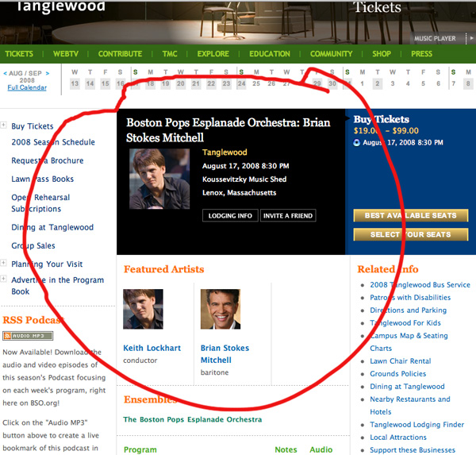Click Brian Stokes Mitchell's featured artist photo
This screenshot has width=476, height=455.
coord(221,309)
